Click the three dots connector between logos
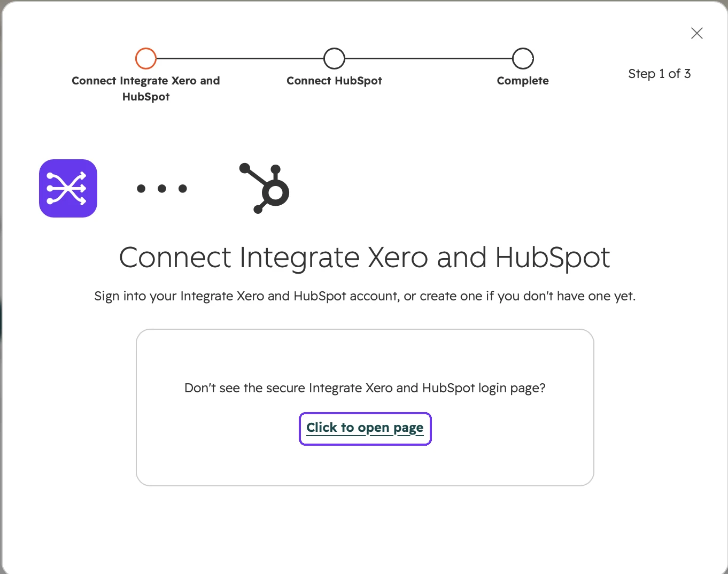This screenshot has width=728, height=574. coord(162,188)
